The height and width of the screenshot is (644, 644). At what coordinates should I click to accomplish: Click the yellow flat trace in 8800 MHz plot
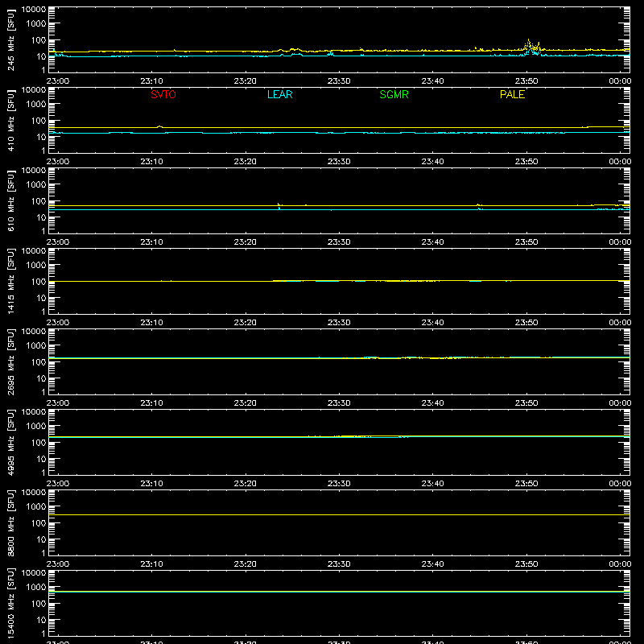coord(339,514)
